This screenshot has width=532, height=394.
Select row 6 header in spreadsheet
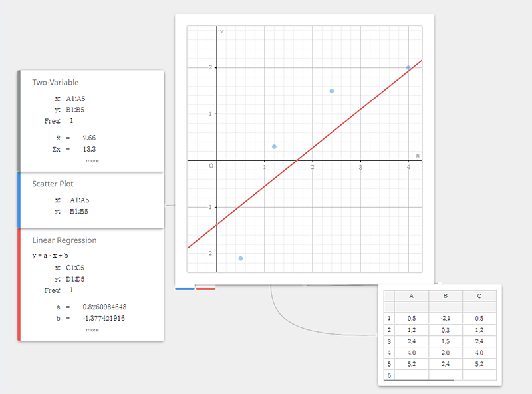point(389,375)
